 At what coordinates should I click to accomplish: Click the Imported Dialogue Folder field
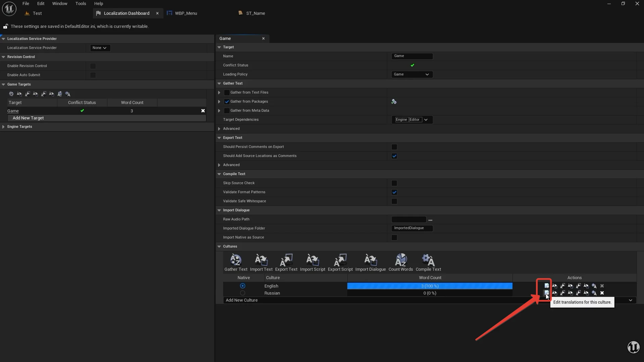[x=412, y=228]
